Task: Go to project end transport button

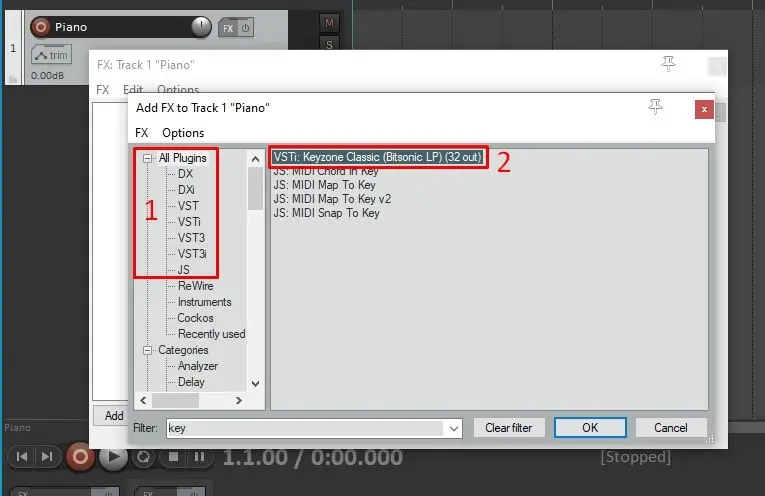Action: (47, 456)
